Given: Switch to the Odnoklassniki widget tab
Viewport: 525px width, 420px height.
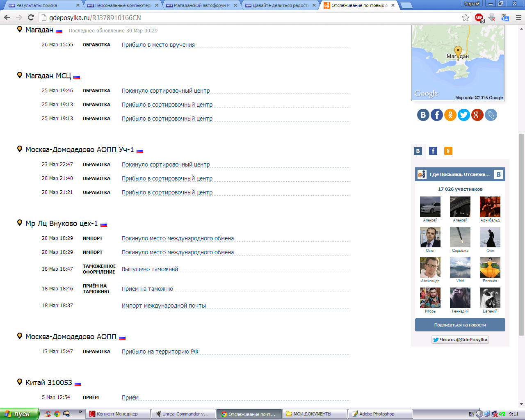Looking at the screenshot, I should tap(448, 151).
